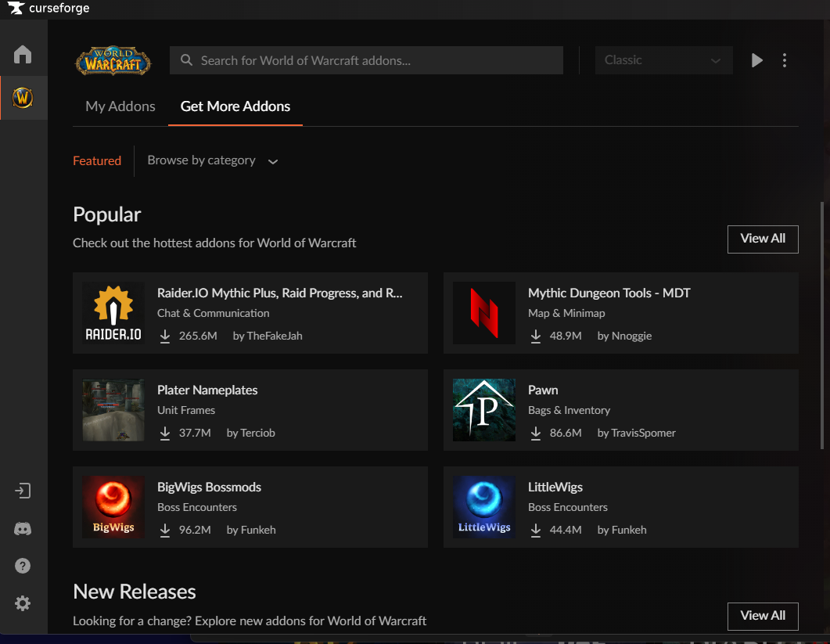Click the CurseForge anvil logo

click(x=16, y=8)
